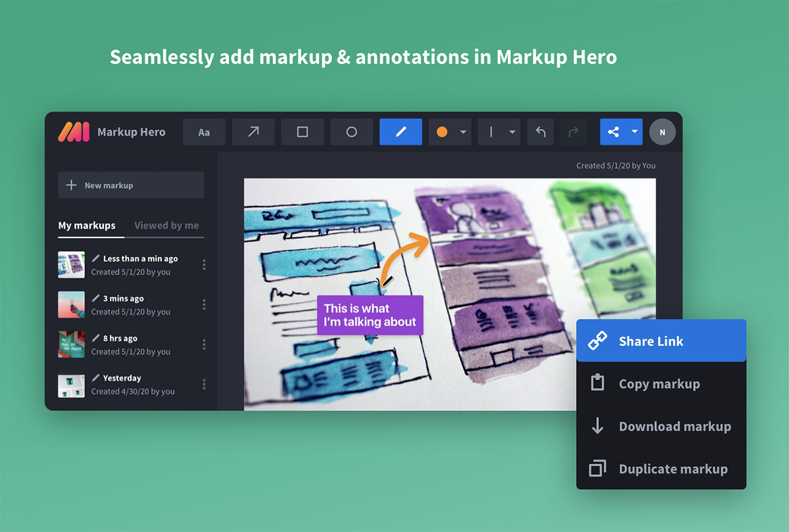Expand the color picker dropdown arrow
Viewport: 789px width, 532px height.
[463, 132]
